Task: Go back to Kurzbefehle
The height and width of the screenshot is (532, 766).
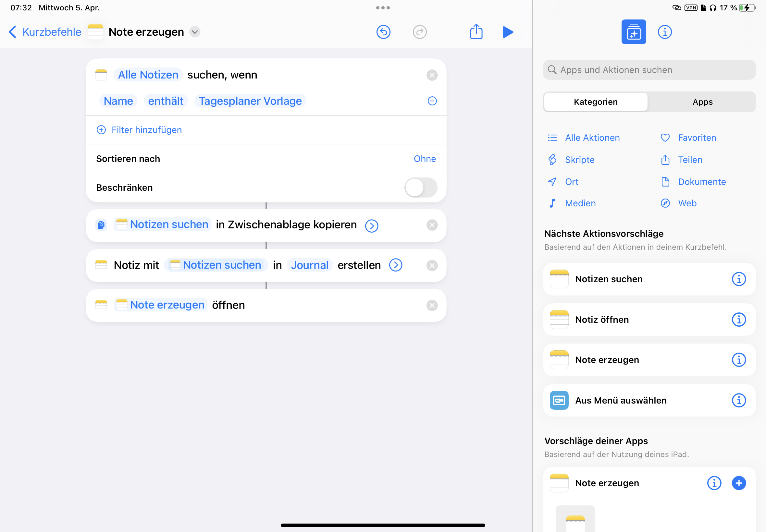Action: click(45, 32)
